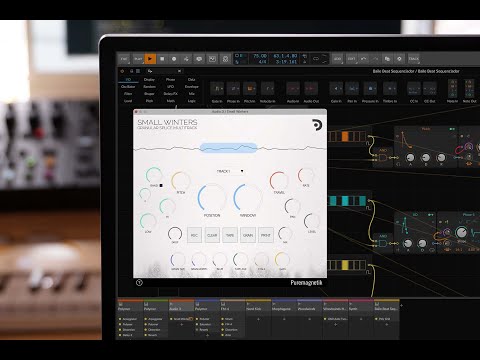This screenshot has height=360, width=480.
Task: Toggle the Small Winters device in Audio 3
Action: coord(171,319)
